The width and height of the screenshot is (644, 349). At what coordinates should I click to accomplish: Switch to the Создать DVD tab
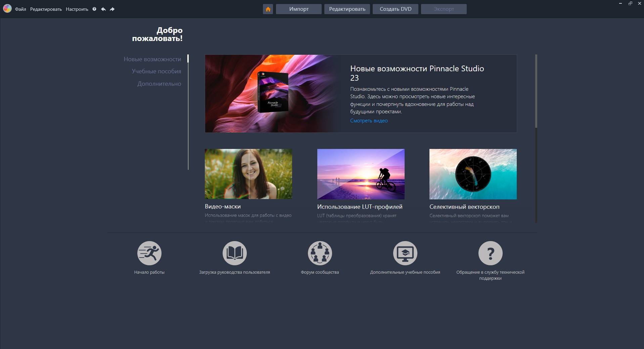pyautogui.click(x=395, y=9)
